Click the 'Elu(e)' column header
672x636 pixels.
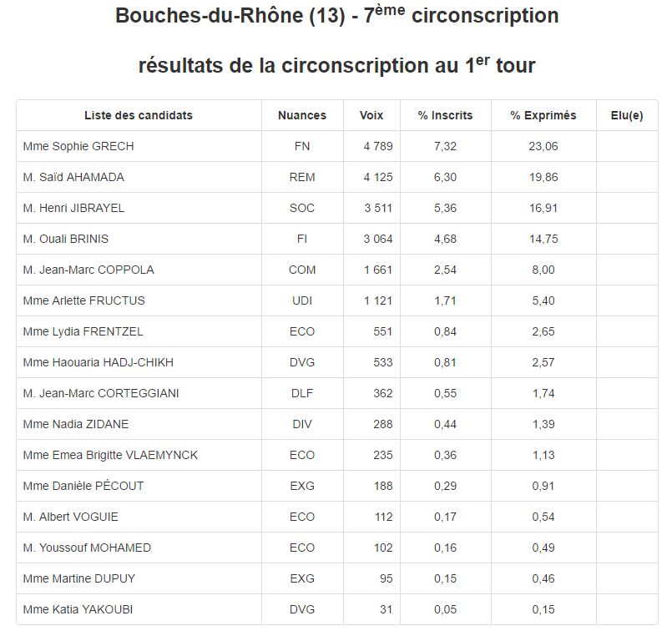(x=626, y=115)
